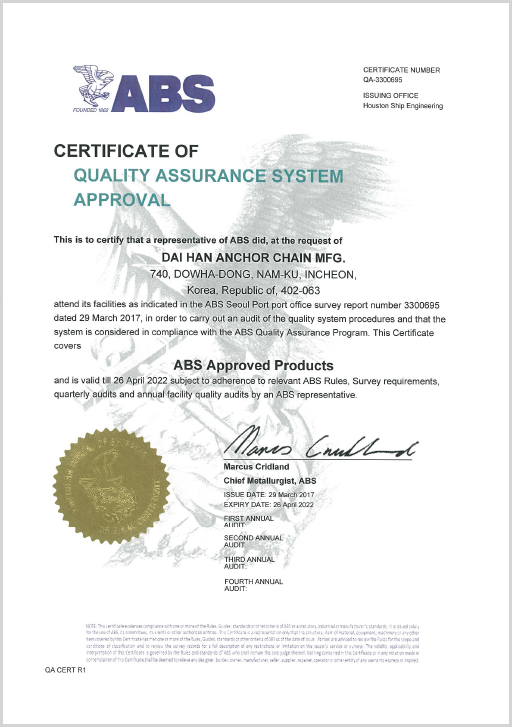Viewport: 512px width, 727px height.
Task: Click the 'dated 29 March 2017' line
Action: [x=250, y=319]
